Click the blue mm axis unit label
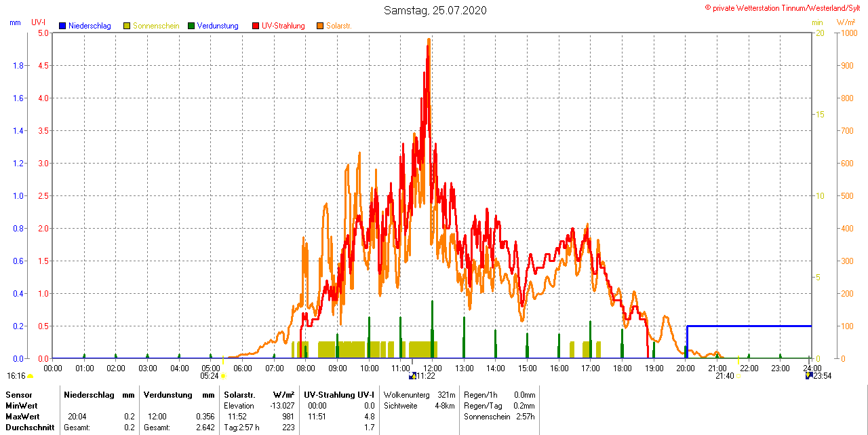868x435 pixels. [x=15, y=22]
